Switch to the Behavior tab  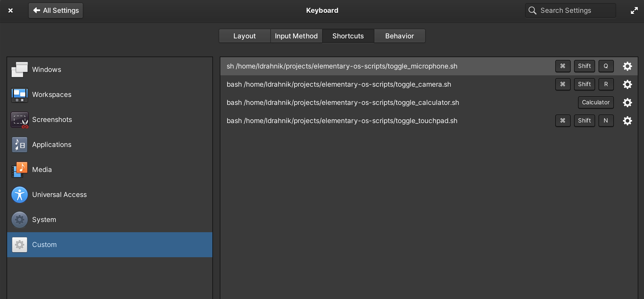(399, 36)
